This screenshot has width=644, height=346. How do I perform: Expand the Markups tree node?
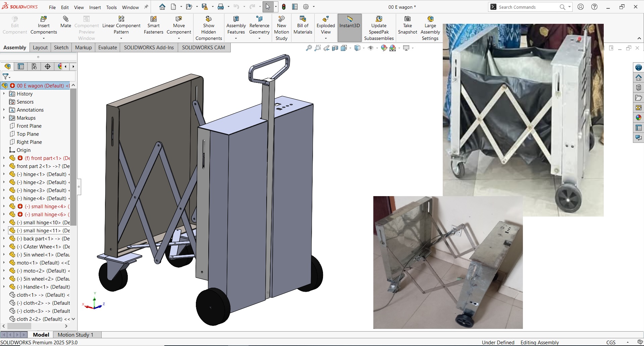coord(4,118)
